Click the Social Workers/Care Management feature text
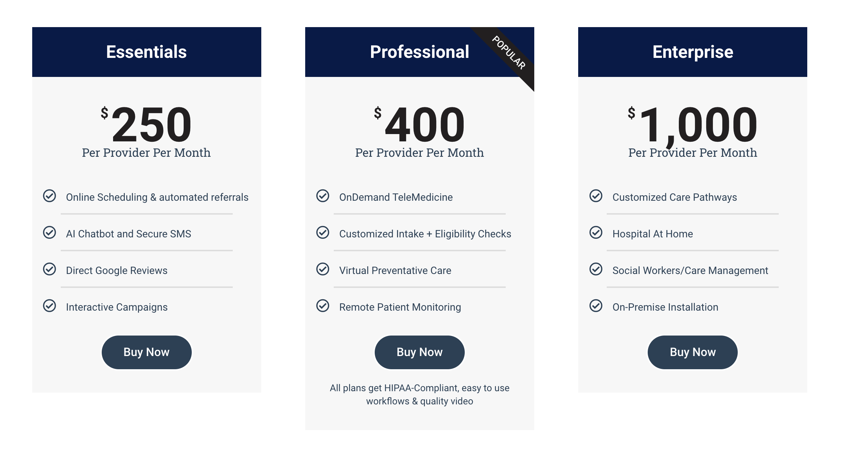Screen dimensions: 868x452 click(690, 271)
